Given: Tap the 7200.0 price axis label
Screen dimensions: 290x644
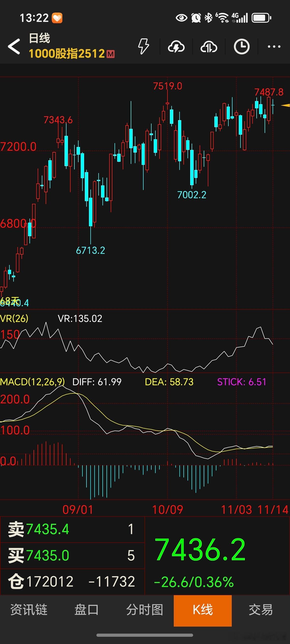Looking at the screenshot, I should point(18,147).
